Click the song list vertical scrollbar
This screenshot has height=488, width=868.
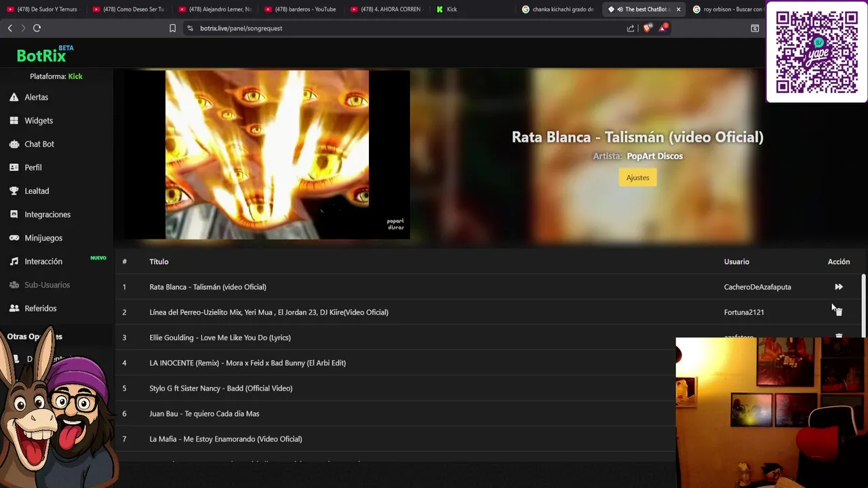863,305
